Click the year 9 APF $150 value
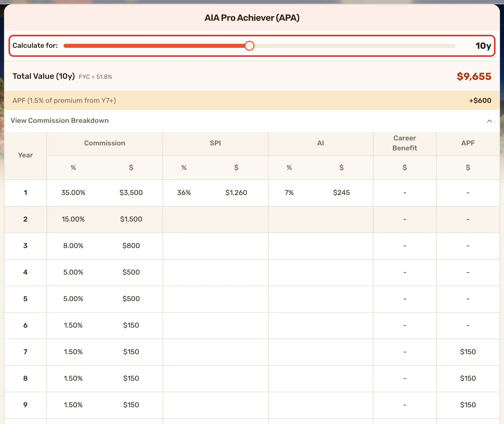This screenshot has height=424, width=504. 468,405
